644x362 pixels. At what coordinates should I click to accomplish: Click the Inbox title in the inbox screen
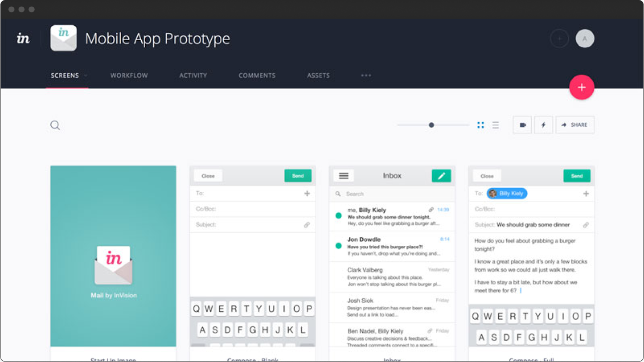(392, 176)
